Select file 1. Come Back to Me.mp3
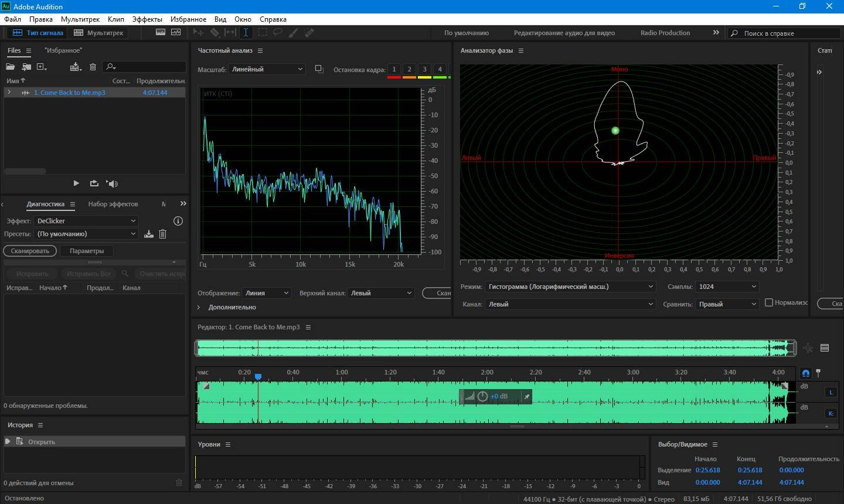Screen dimensions: 844x504 tap(69, 93)
